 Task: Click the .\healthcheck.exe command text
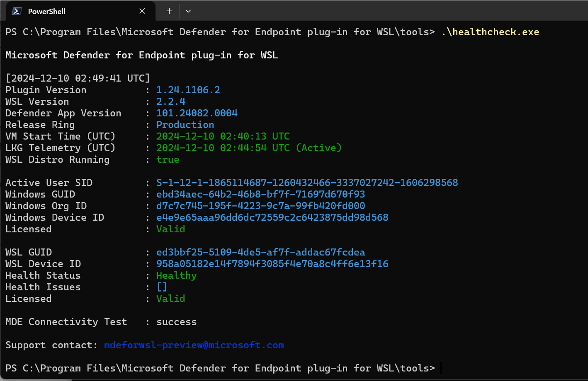[x=490, y=32]
